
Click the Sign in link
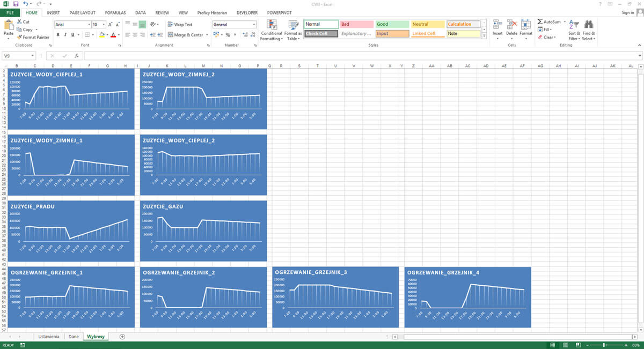tap(628, 12)
